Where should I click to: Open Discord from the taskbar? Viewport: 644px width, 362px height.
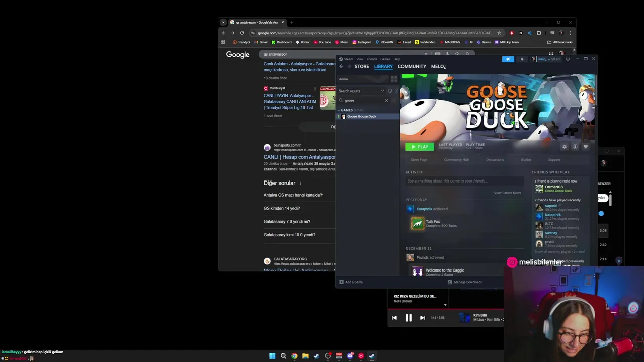point(350,356)
